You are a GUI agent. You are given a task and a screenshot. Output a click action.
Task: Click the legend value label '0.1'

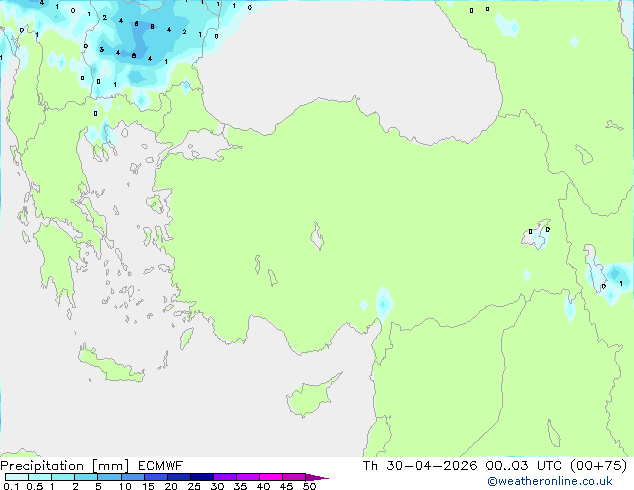[x=11, y=486]
